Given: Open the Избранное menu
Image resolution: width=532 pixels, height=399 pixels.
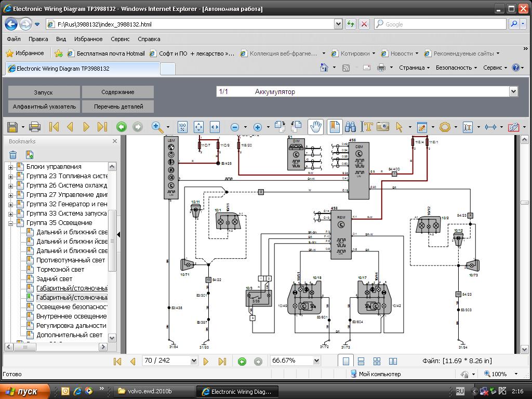Looking at the screenshot, I should 88,39.
